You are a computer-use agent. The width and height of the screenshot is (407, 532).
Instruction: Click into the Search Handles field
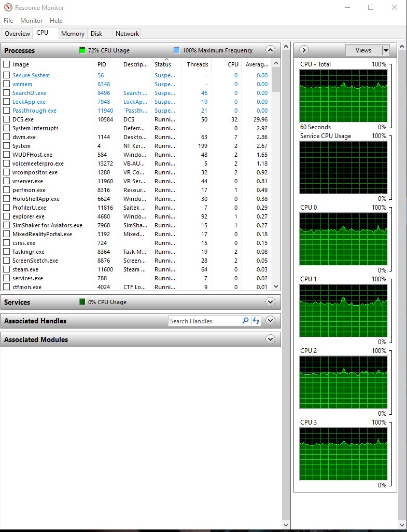click(x=205, y=321)
